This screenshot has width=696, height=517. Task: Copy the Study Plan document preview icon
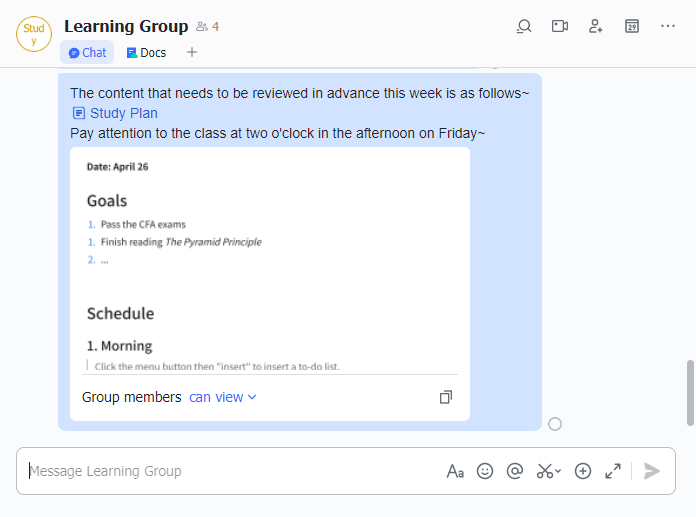click(446, 397)
